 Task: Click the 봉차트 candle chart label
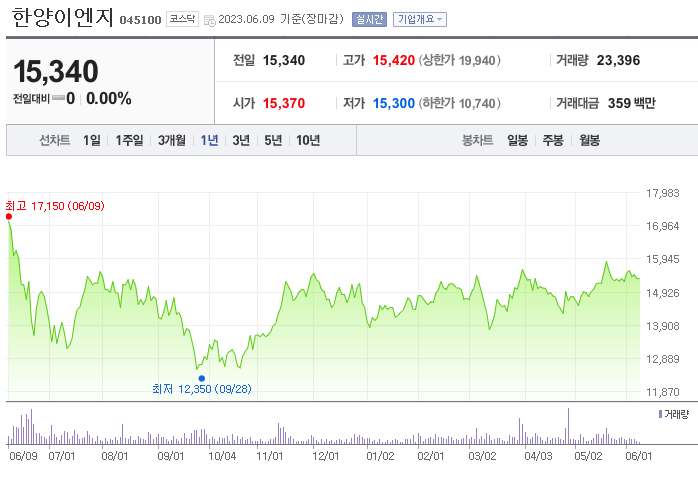(x=477, y=141)
